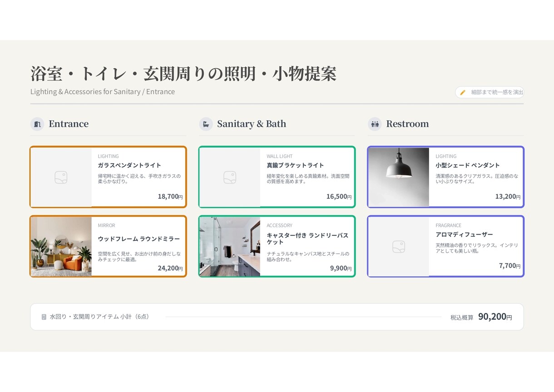This screenshot has width=554, height=392.
Task: Click the description starting 帰宅時に温かく迎える
Action: tap(139, 179)
